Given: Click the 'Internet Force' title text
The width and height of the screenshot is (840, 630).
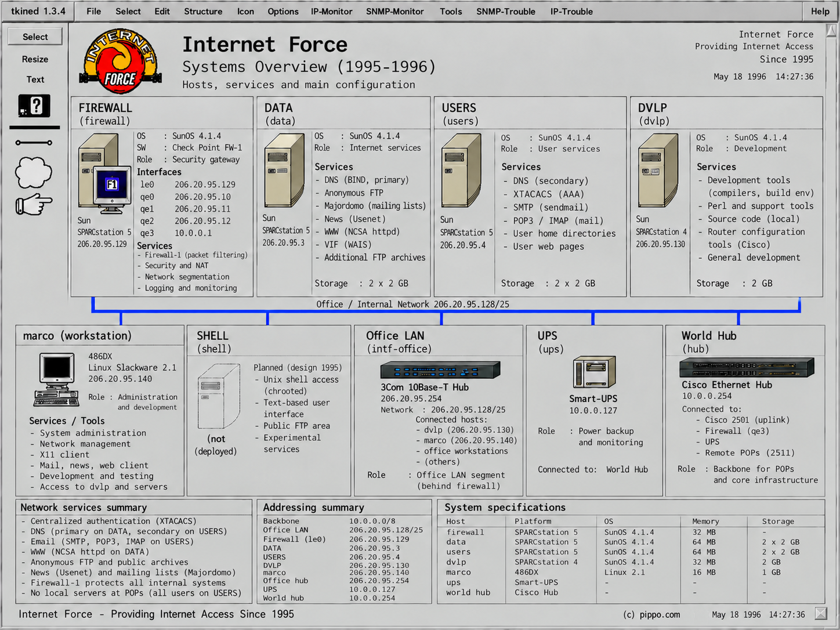Looking at the screenshot, I should (265, 45).
